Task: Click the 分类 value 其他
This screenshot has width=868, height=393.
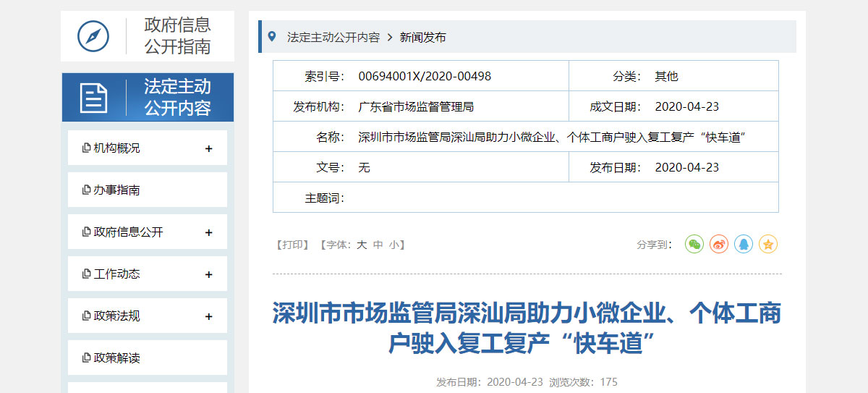Action: click(666, 76)
